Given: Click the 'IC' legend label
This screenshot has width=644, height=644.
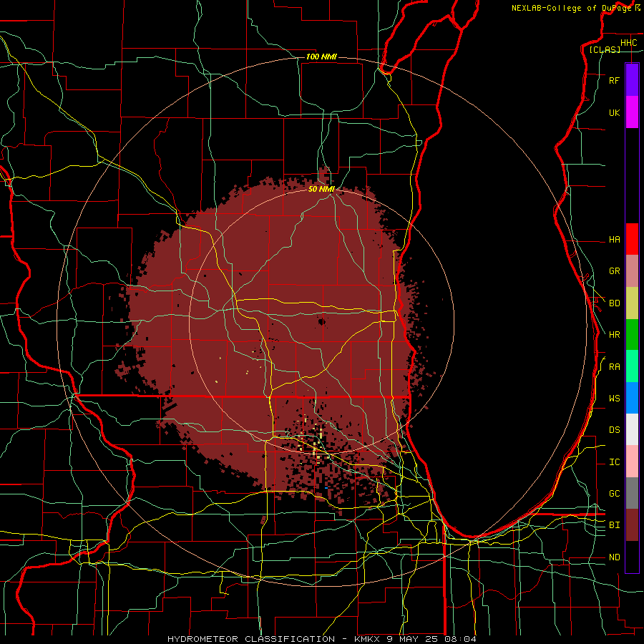Looking at the screenshot, I should [x=614, y=462].
